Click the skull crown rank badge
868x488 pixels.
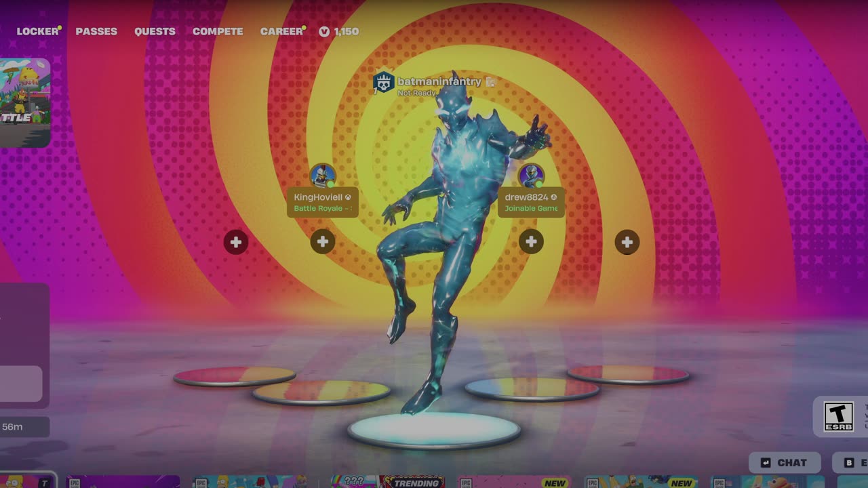384,83
